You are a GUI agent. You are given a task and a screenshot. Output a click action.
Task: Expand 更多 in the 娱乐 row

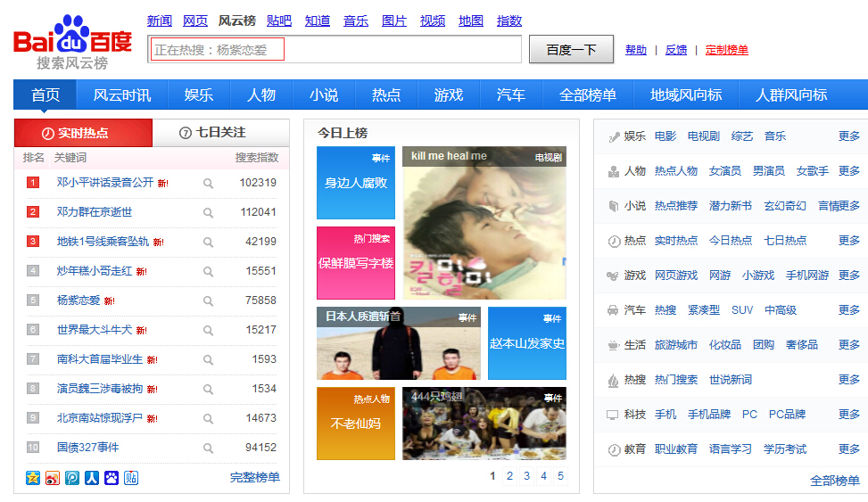point(849,136)
